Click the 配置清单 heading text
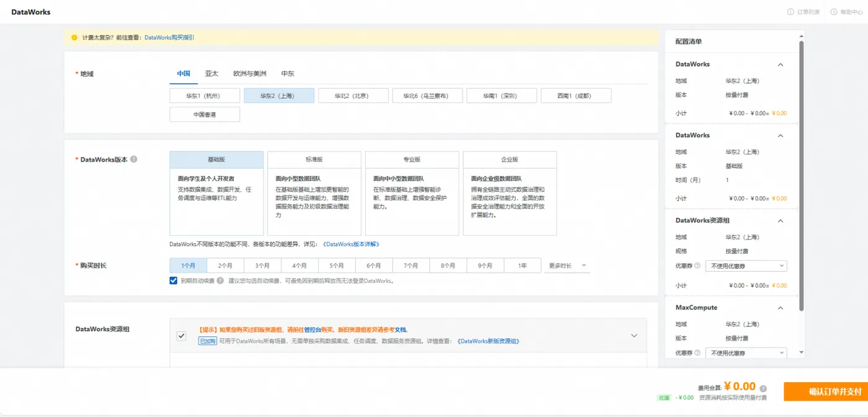Screen dimensions: 868x417 click(x=689, y=42)
